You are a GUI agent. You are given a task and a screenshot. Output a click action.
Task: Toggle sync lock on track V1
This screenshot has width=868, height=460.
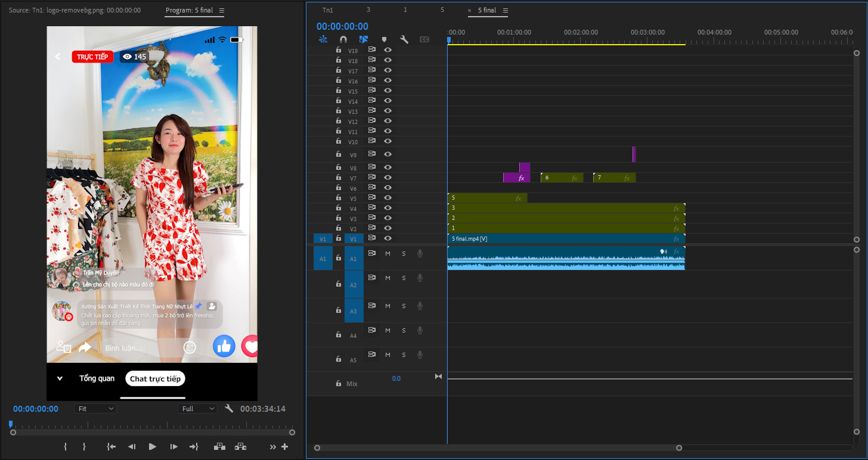(372, 238)
